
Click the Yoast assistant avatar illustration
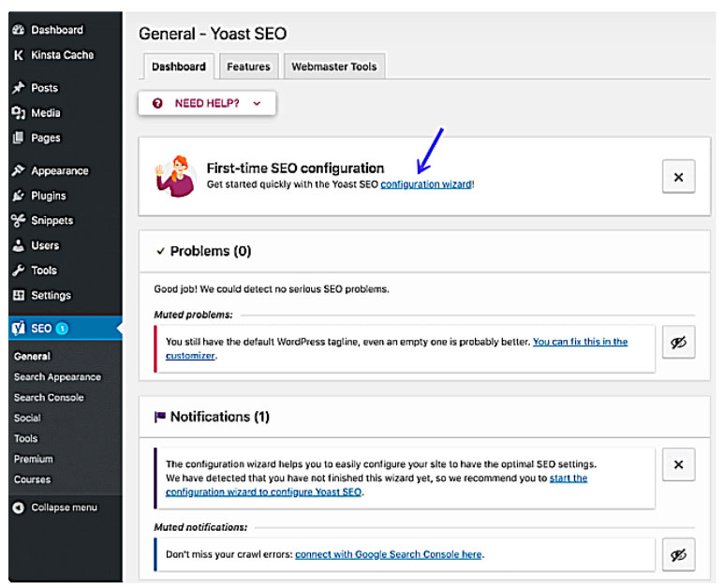pos(175,176)
